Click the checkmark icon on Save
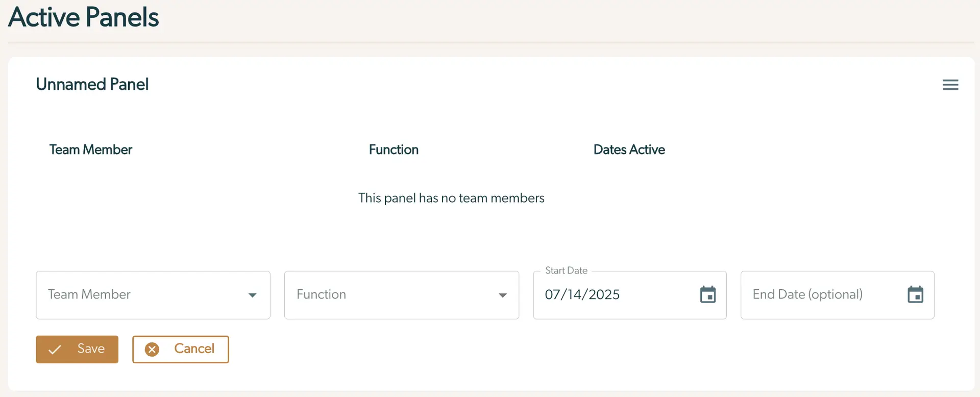This screenshot has width=980, height=397. click(55, 350)
